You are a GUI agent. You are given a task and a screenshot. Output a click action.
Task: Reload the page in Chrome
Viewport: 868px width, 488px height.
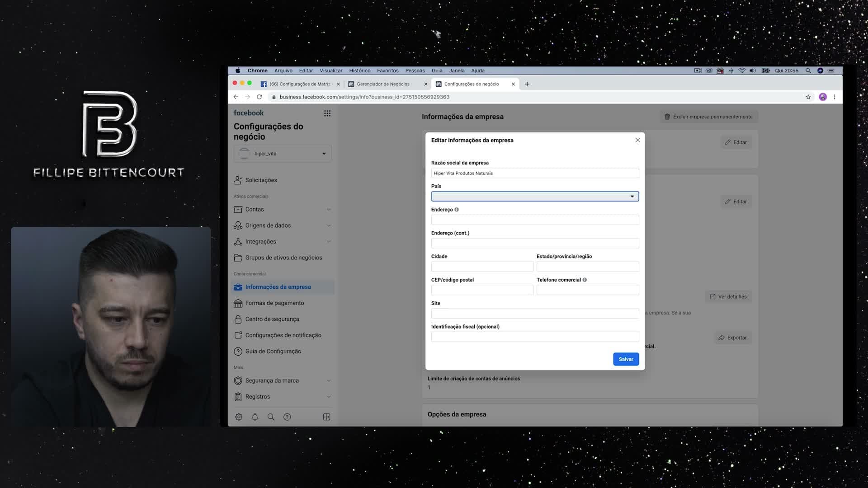pos(259,97)
